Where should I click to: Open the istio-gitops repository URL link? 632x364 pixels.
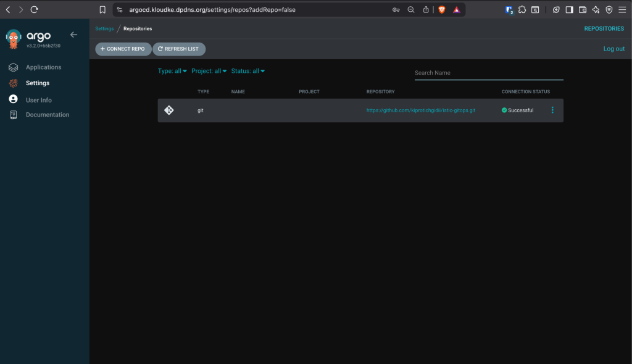(x=421, y=110)
